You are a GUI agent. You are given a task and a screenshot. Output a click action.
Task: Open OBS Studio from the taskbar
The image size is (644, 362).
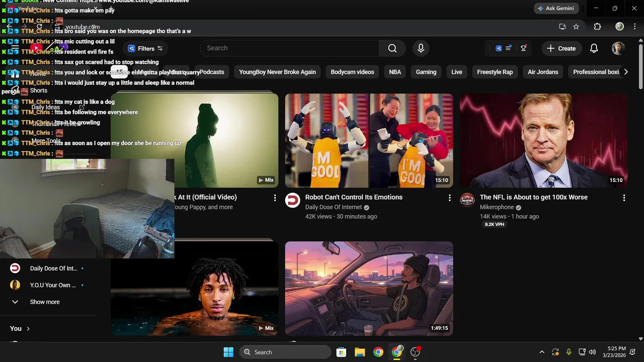pyautogui.click(x=415, y=352)
